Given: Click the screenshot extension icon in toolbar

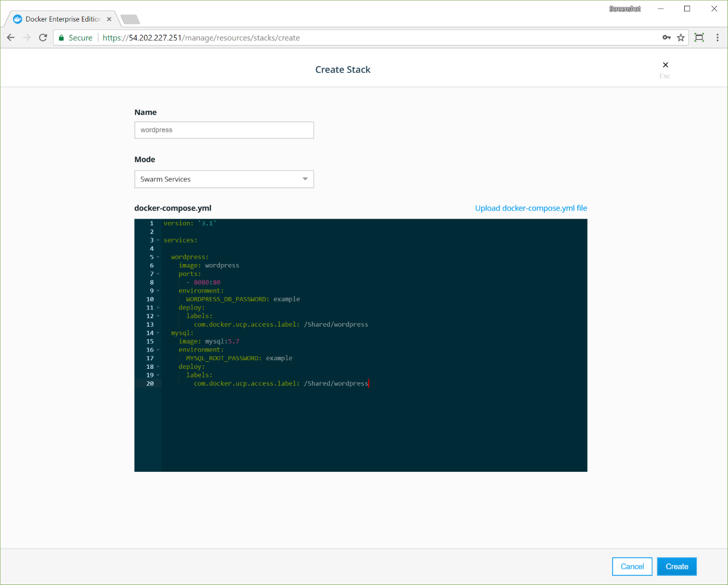Looking at the screenshot, I should 700,38.
